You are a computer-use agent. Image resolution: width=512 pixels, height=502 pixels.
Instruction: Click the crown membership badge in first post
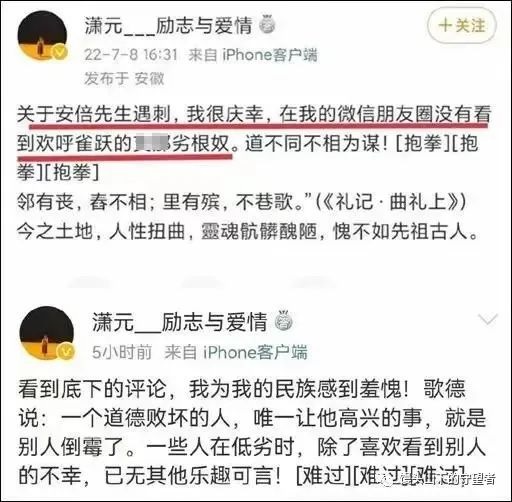coord(267,25)
